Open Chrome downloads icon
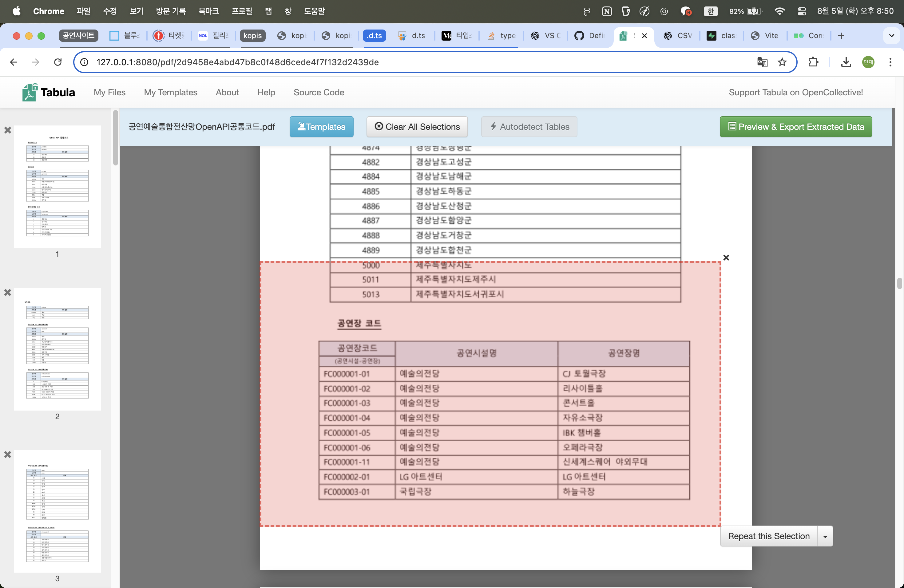Image resolution: width=904 pixels, height=588 pixels. [x=846, y=62]
